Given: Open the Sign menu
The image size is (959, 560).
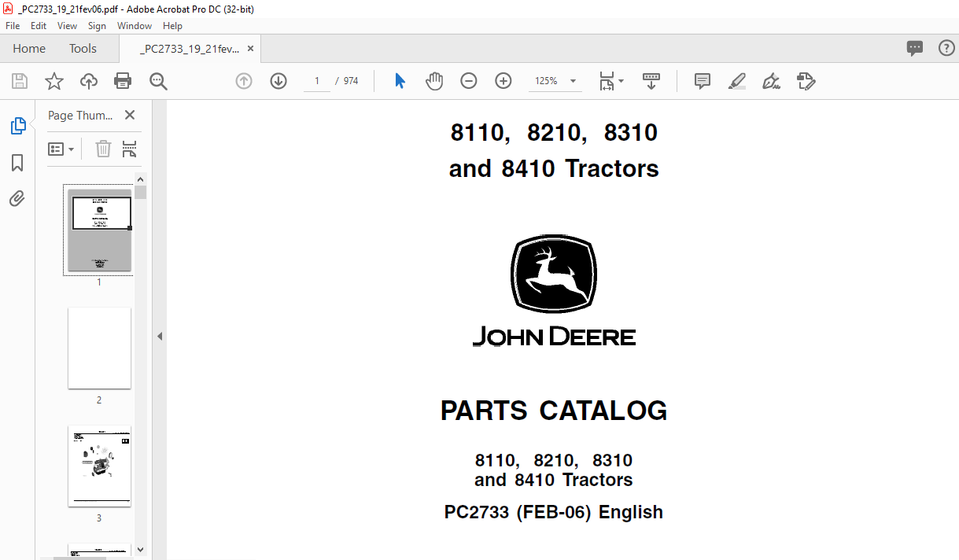Looking at the screenshot, I should 97,26.
